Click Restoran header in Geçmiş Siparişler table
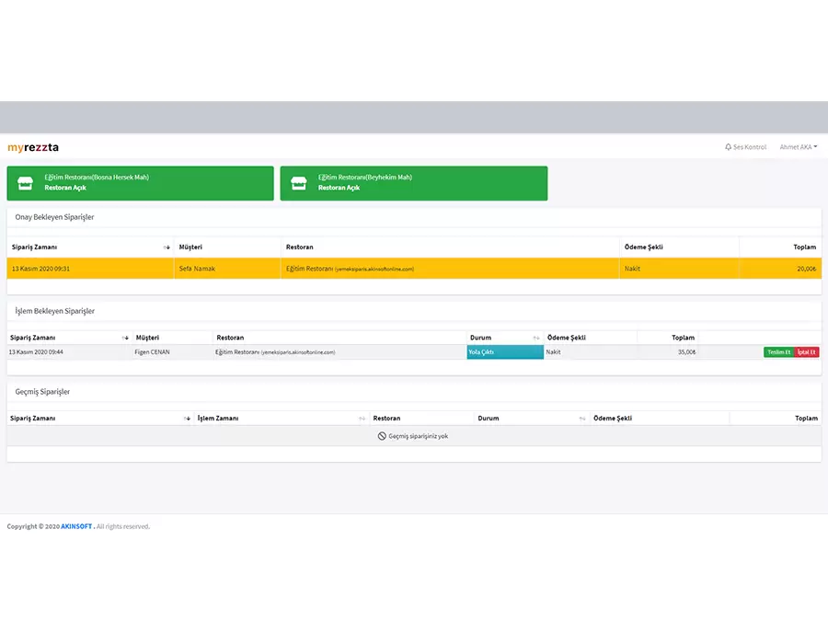Viewport: 828px width, 644px height. click(x=386, y=419)
